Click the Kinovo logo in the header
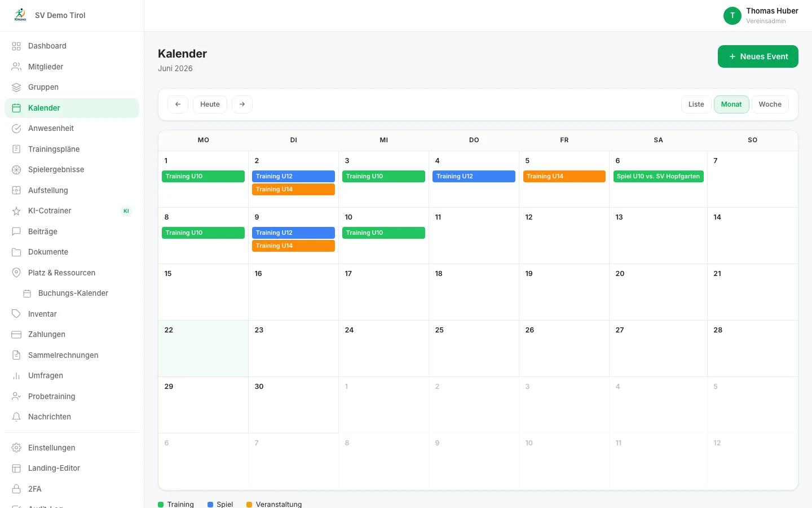Image resolution: width=812 pixels, height=508 pixels. pos(20,15)
